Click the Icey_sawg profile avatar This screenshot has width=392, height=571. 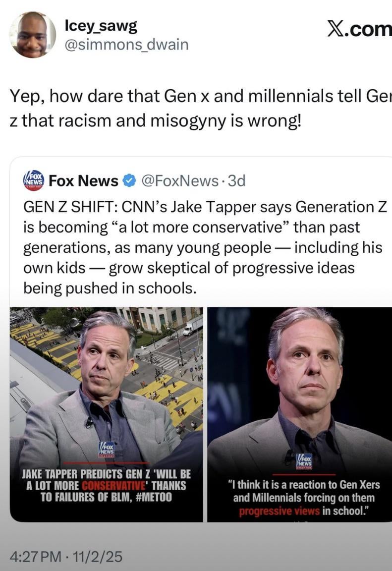click(33, 35)
